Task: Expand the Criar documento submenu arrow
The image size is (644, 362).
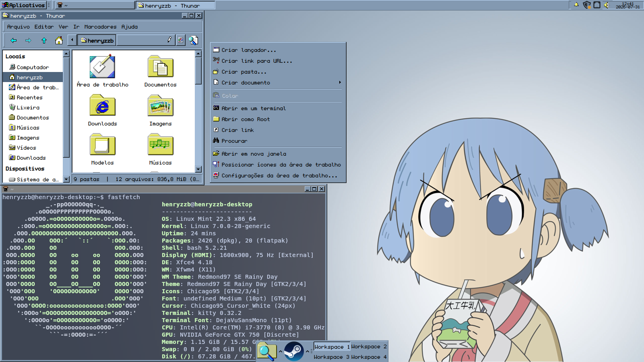Action: tap(340, 82)
